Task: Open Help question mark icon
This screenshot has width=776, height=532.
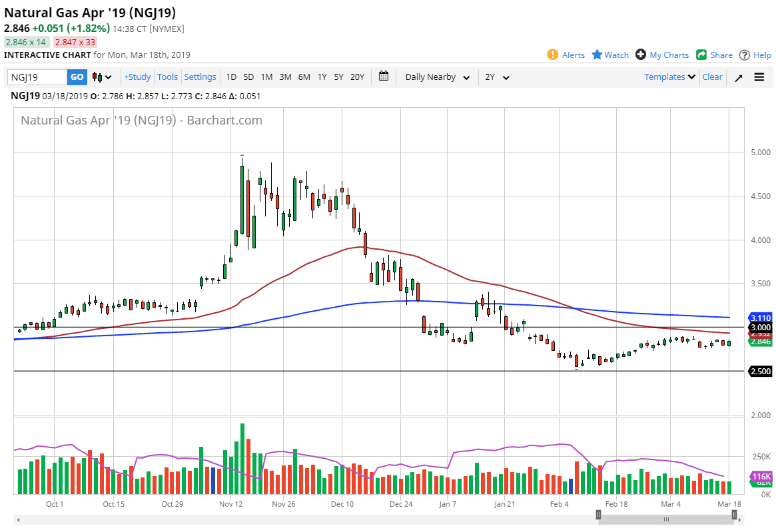Action: point(745,55)
